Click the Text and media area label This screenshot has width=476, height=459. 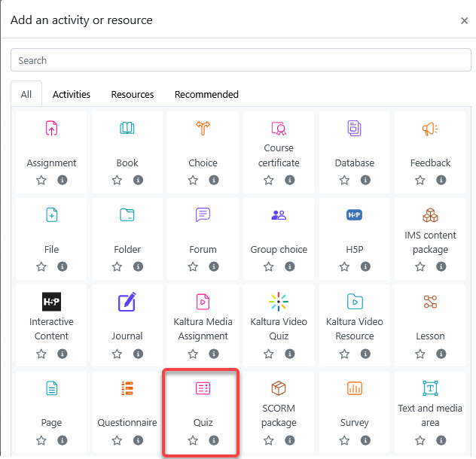(x=430, y=415)
